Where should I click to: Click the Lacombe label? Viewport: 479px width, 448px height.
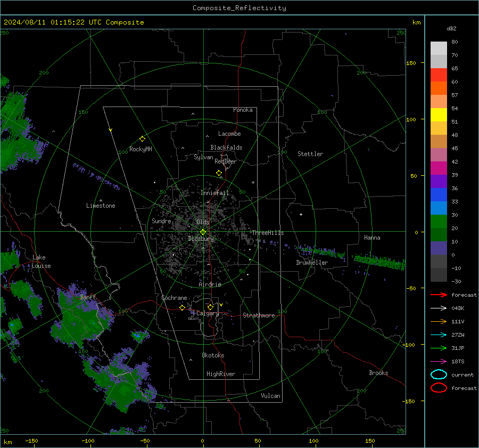pyautogui.click(x=229, y=134)
